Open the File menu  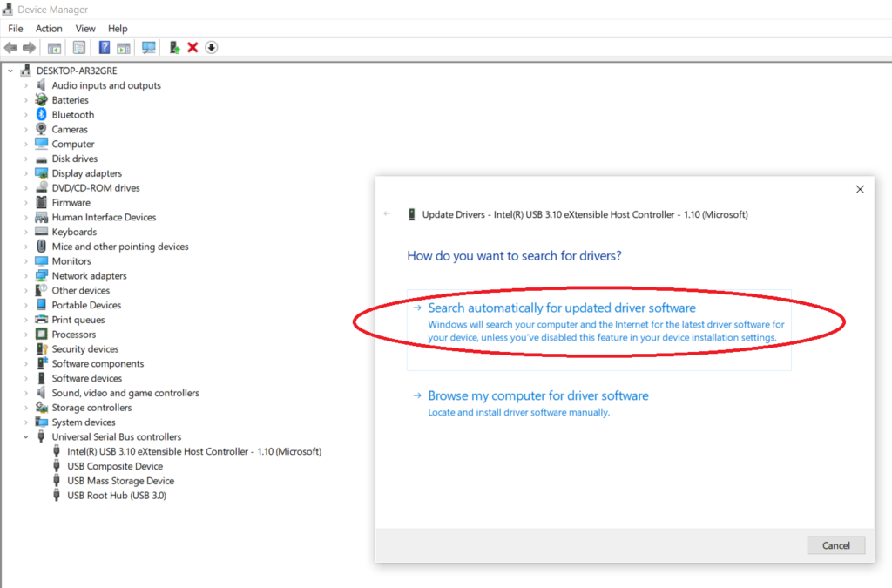pyautogui.click(x=15, y=29)
